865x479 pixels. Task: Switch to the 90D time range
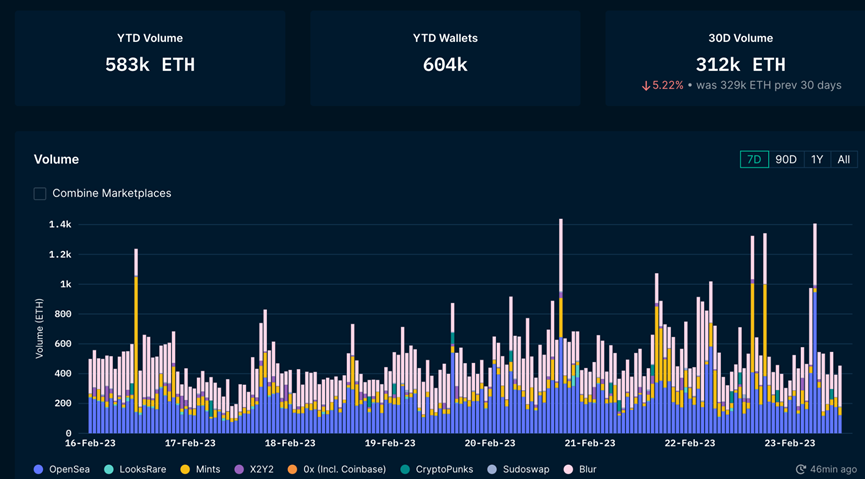click(x=786, y=159)
